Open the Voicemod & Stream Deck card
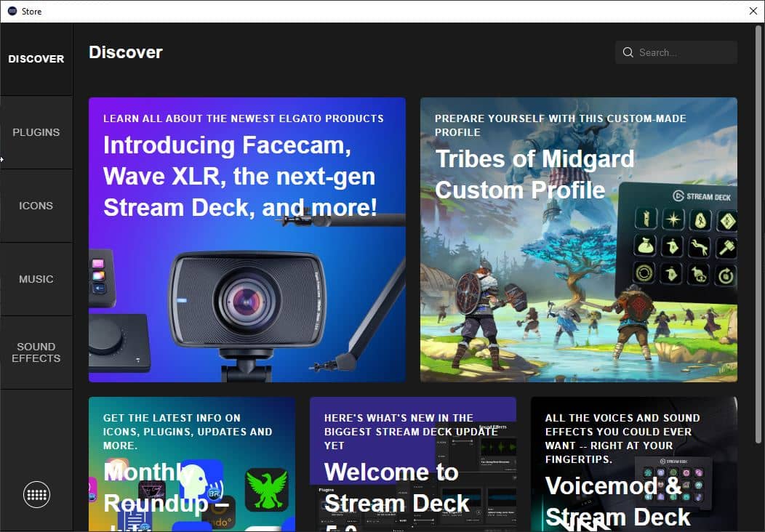Viewport: 765px width, 532px height. coord(634,464)
